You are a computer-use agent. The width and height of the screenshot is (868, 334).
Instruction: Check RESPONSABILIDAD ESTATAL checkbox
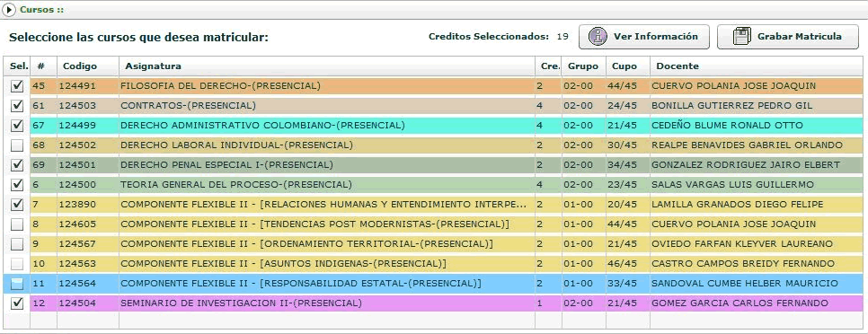[x=17, y=284]
